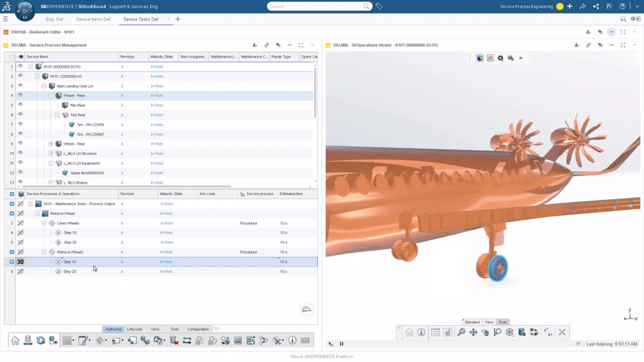Open the user profile dropdown arrow at top right
Viewport: 644px width, 362px height.
click(x=637, y=6)
